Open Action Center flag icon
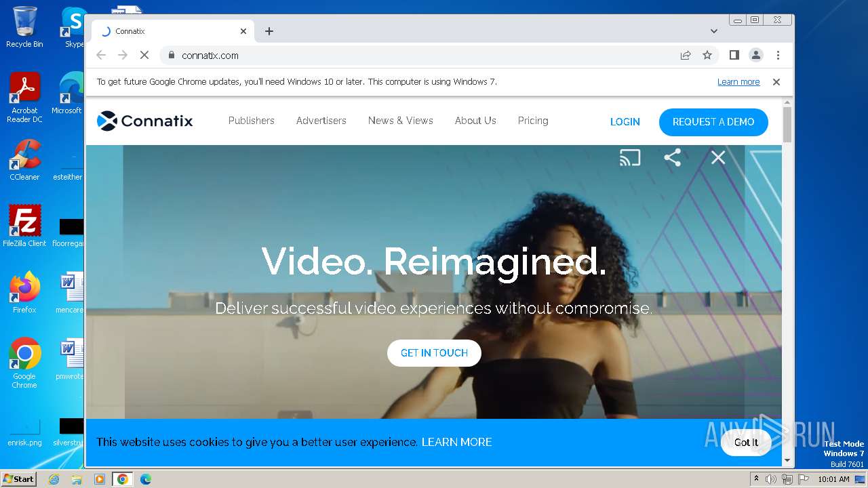The image size is (868, 488). (804, 479)
